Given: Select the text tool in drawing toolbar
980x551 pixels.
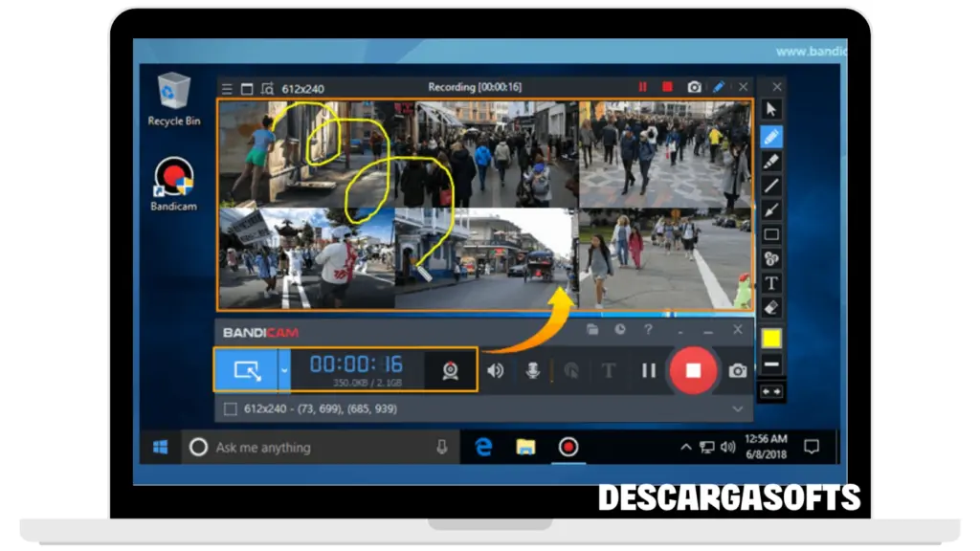Looking at the screenshot, I should [771, 283].
